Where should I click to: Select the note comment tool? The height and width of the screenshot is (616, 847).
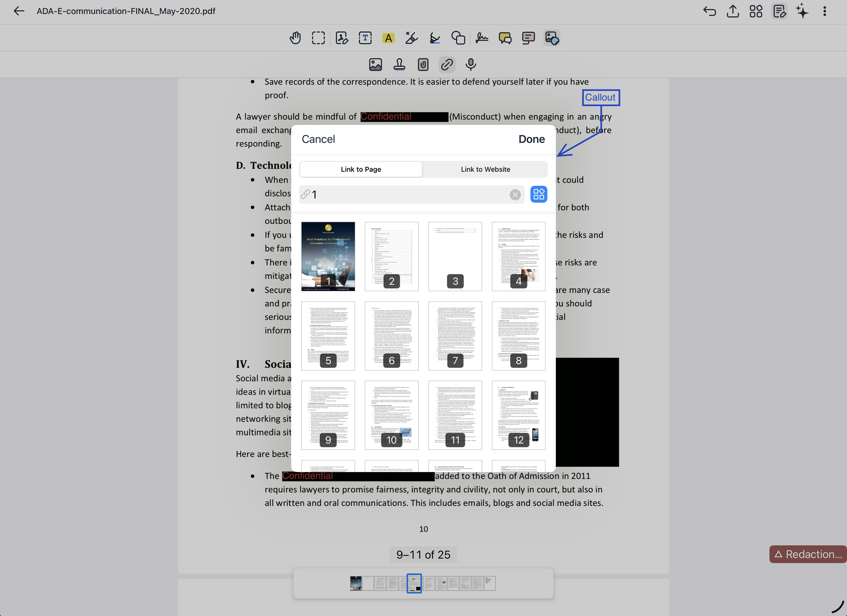[528, 38]
